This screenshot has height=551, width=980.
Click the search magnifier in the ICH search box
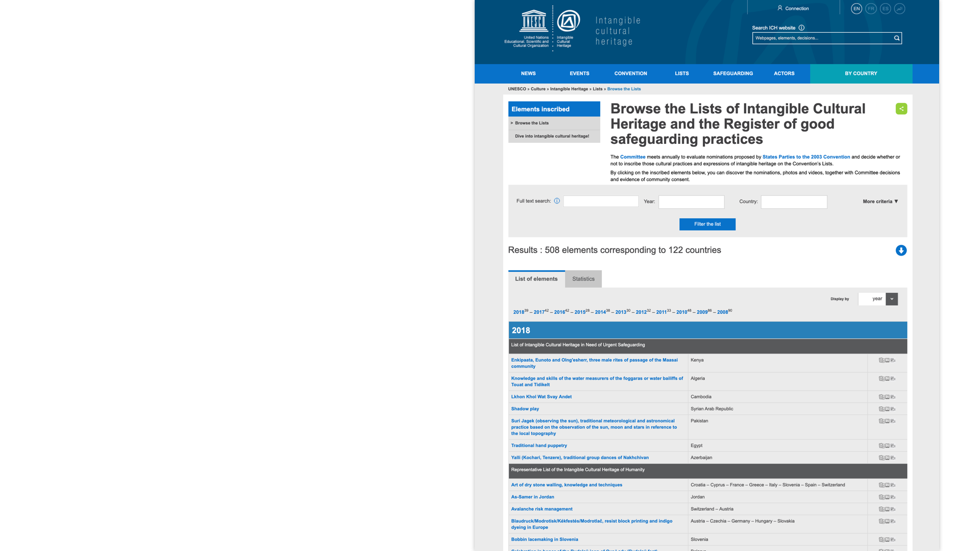(896, 38)
